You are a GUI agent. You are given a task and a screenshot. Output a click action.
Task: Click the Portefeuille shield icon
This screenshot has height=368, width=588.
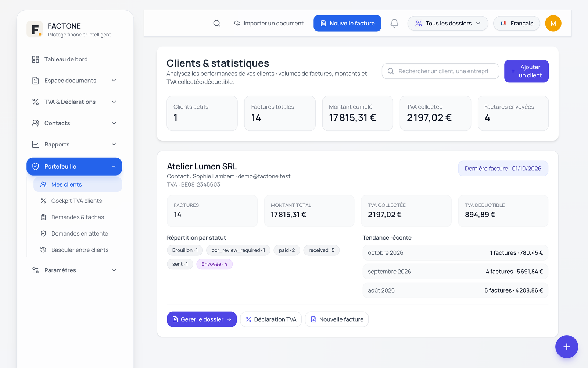click(x=35, y=166)
